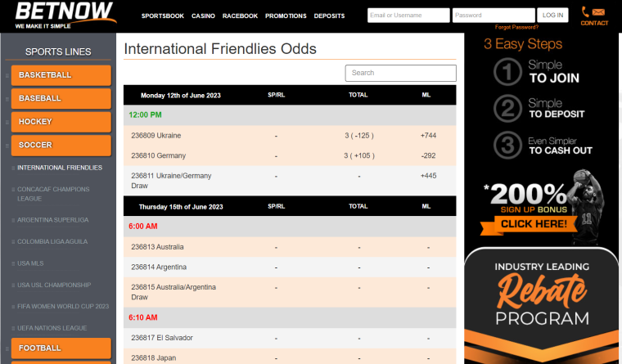Click the 236814 Argentina row

pyautogui.click(x=290, y=267)
